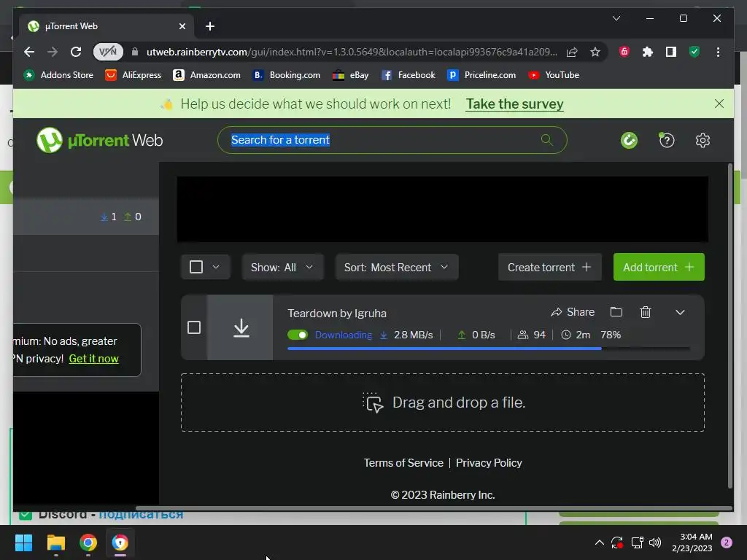Screen dimensions: 747x560
Task: Open the tab search chevron in the title bar
Action: 616,18
